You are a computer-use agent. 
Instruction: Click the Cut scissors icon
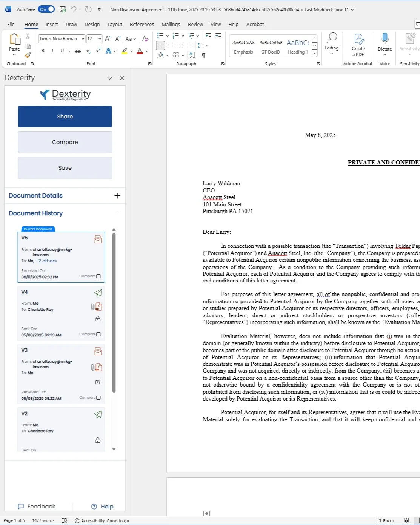[28, 36]
